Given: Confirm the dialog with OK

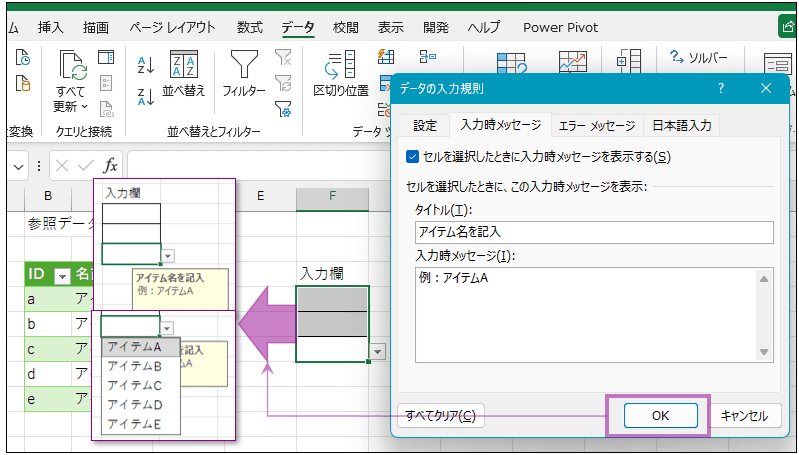Looking at the screenshot, I should [660, 416].
